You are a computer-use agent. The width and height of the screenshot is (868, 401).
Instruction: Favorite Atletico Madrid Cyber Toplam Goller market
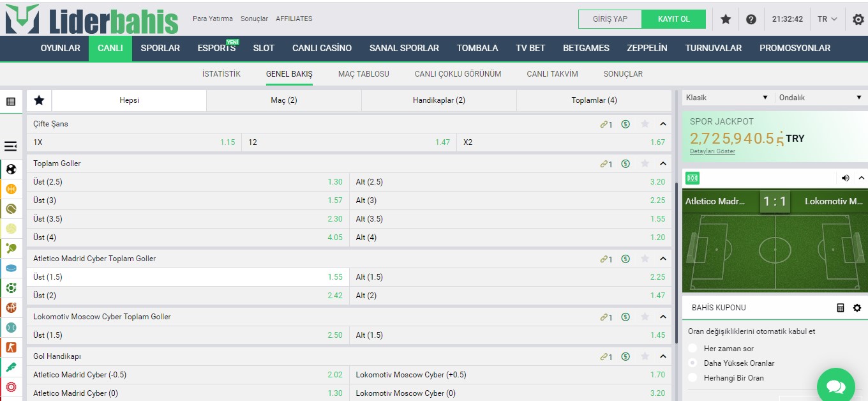(645, 259)
